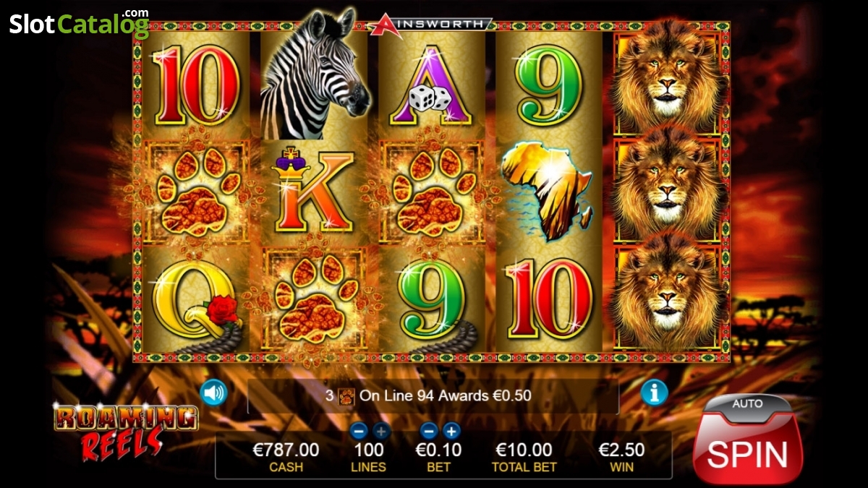Open the SlotCatalog.com logo link
Image resolution: width=868 pixels, height=488 pixels.
click(79, 23)
